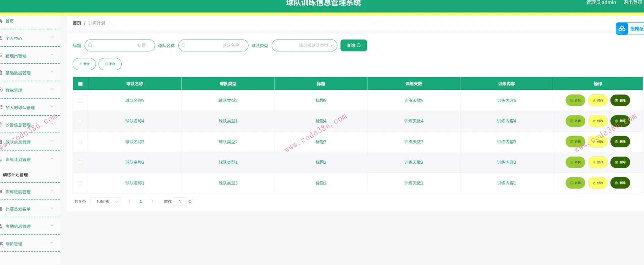Check the box for the 球队名称2 row

pyautogui.click(x=80, y=162)
